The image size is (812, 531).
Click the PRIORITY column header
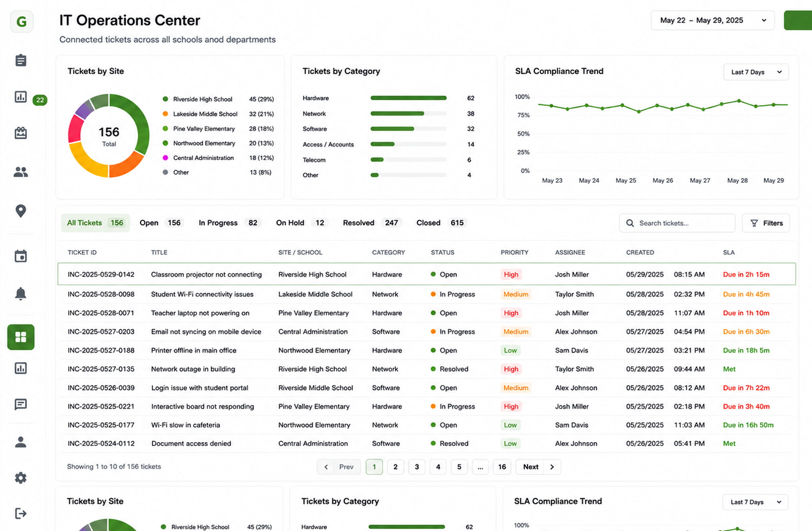[515, 252]
